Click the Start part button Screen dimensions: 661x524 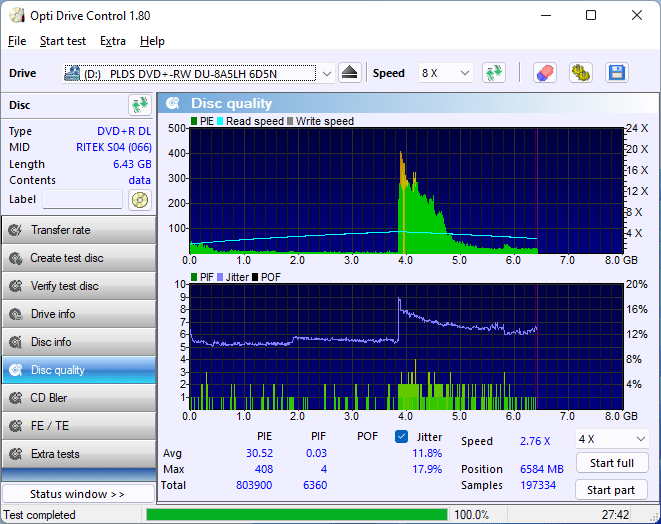[611, 490]
